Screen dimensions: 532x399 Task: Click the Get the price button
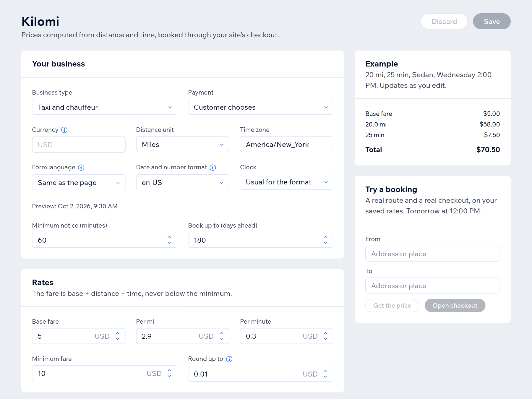click(392, 305)
